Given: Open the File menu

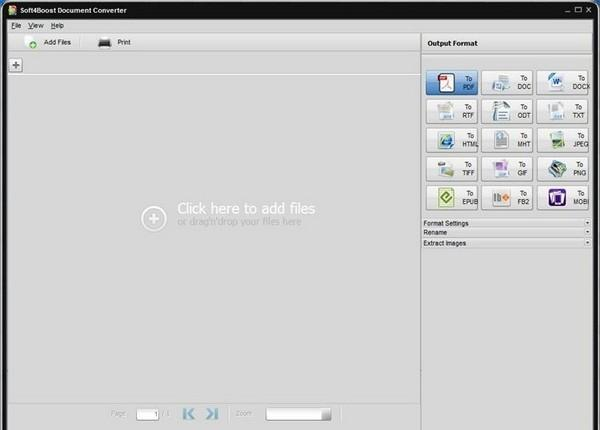Looking at the screenshot, I should [16, 26].
